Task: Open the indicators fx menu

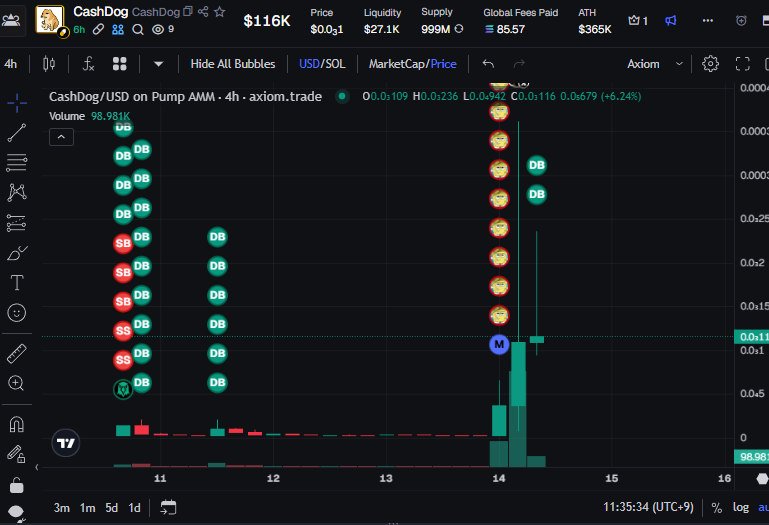Action: tap(88, 64)
